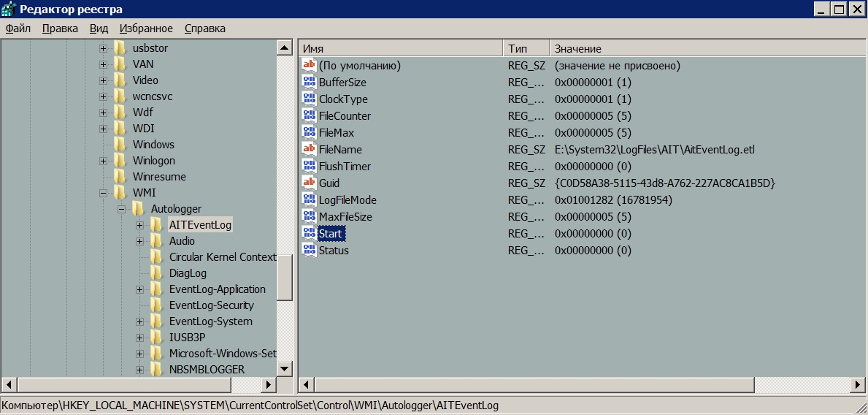Click the LogFileMode data 0x01001282

[613, 200]
